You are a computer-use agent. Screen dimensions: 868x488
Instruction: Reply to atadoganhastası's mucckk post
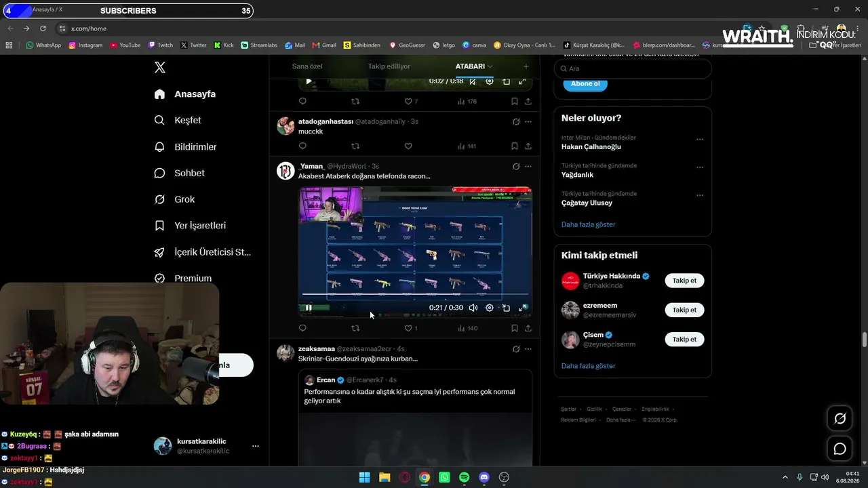[x=302, y=146]
